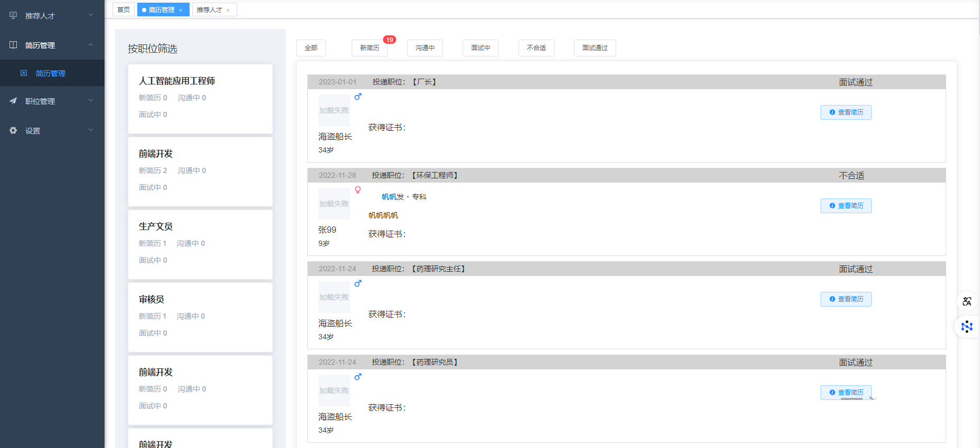View resume for the 药理研究主任 applicant

click(846, 299)
